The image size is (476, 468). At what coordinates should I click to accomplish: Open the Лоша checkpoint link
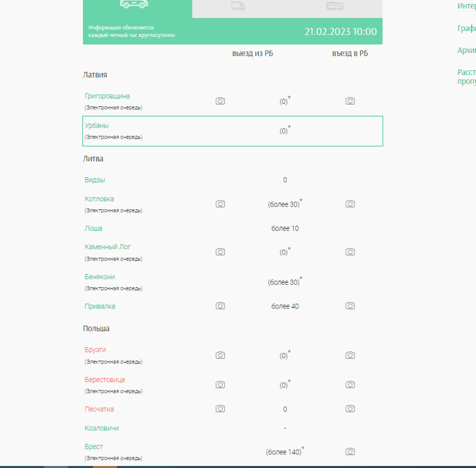pyautogui.click(x=94, y=228)
